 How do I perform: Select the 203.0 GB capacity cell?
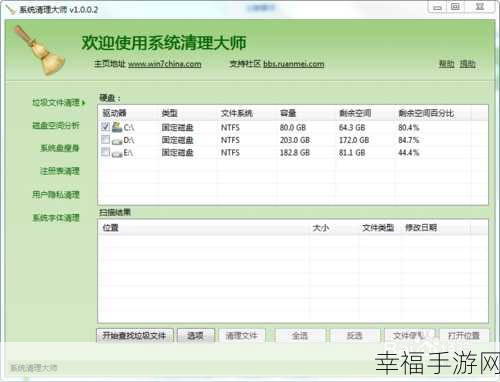tap(295, 140)
